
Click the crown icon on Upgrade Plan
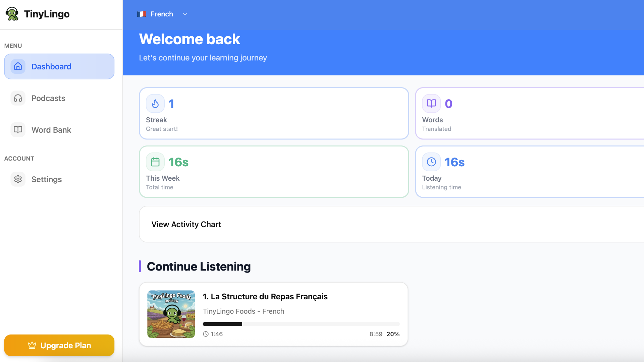tap(32, 345)
